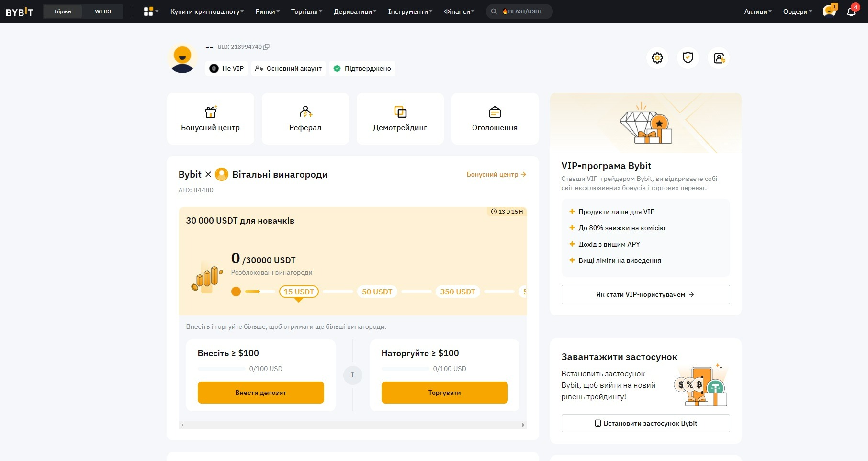Open the notifications bell
This screenshot has width=868, height=461.
tap(851, 11)
